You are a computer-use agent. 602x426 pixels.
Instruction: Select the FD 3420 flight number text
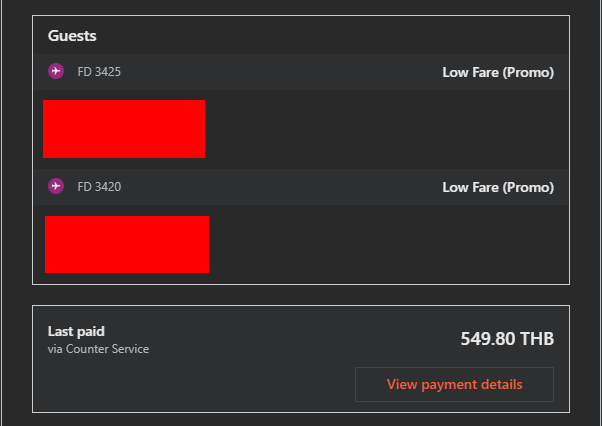99,187
